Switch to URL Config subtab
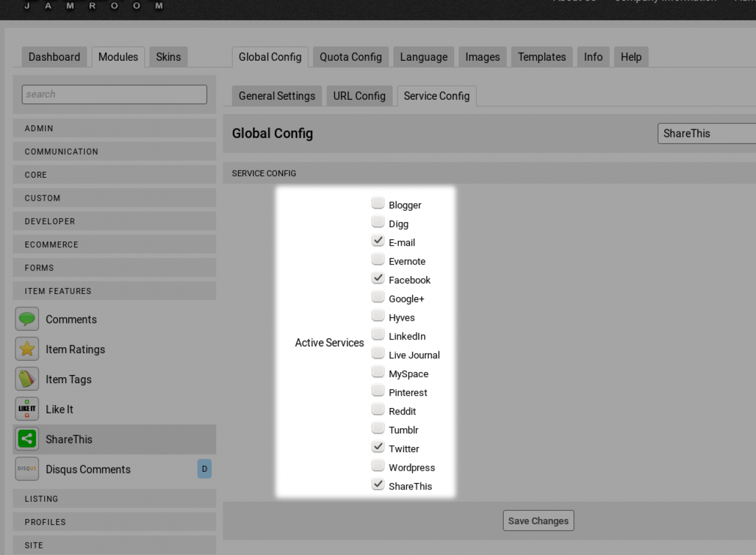This screenshot has height=555, width=756. [359, 96]
